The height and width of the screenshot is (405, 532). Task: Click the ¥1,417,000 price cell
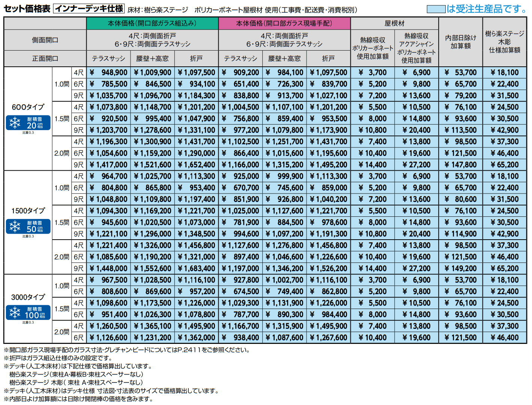point(108,165)
